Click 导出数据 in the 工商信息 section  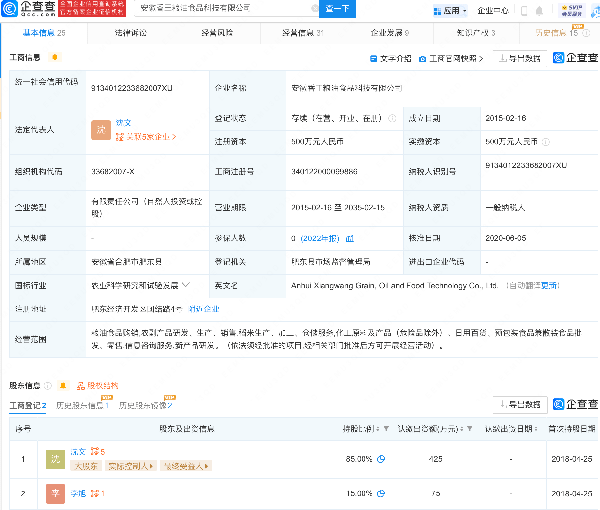pos(522,59)
